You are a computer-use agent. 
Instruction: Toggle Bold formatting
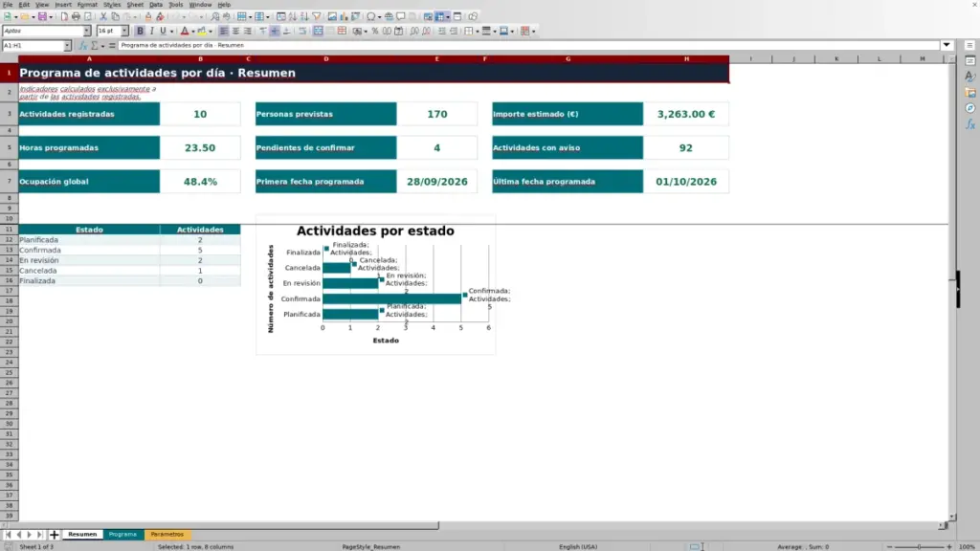[x=140, y=32]
